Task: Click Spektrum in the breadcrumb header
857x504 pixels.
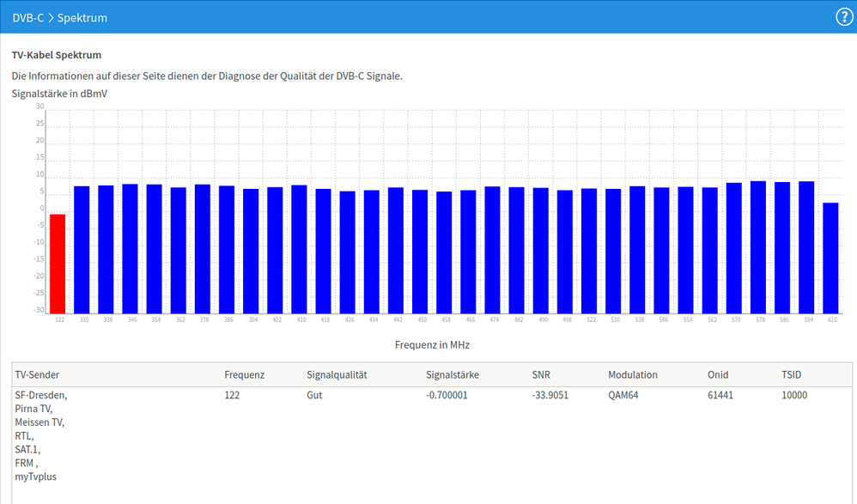Action: (82, 17)
